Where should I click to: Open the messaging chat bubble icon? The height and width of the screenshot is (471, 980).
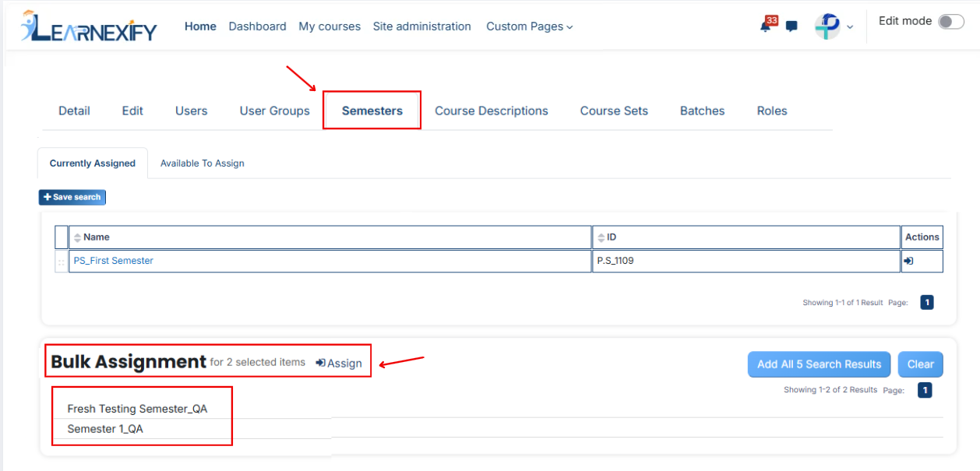tap(791, 26)
